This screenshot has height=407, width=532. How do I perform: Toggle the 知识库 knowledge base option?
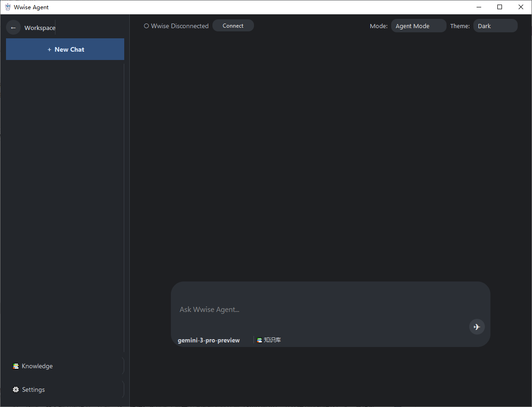[x=269, y=340]
